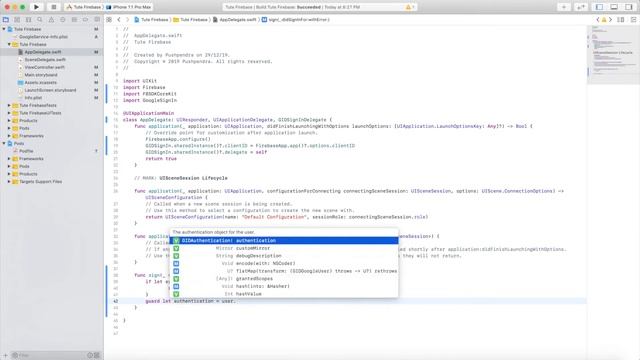Open the code review button in toolbar
The height and width of the screenshot is (360, 640).
580,7
